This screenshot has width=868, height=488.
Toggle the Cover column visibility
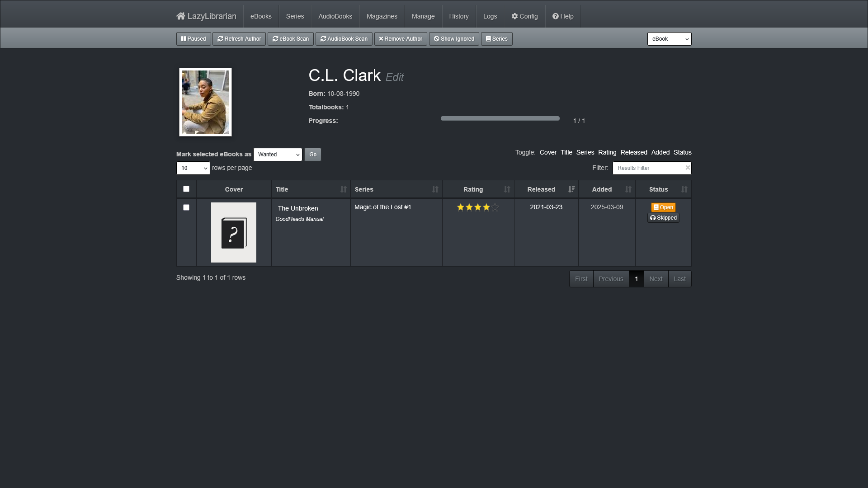[548, 152]
